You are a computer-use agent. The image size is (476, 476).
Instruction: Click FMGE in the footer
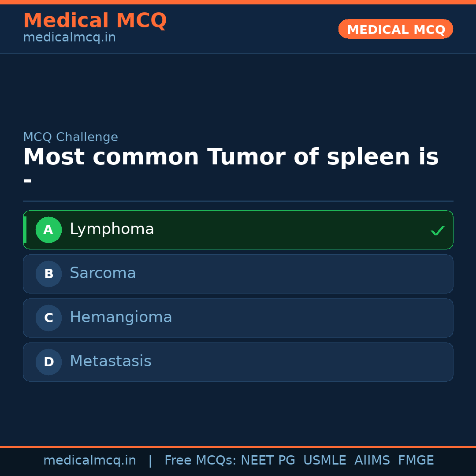(416, 461)
